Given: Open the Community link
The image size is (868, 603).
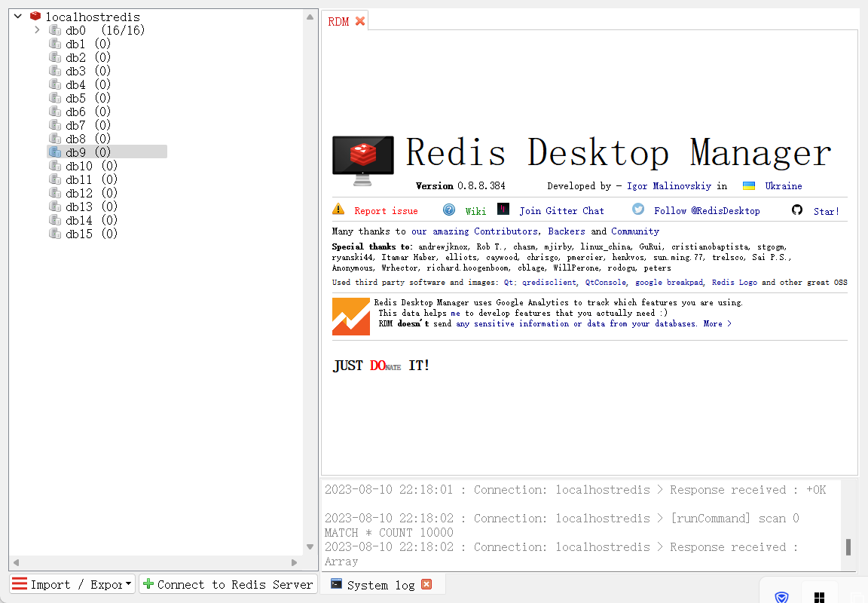Looking at the screenshot, I should (635, 231).
